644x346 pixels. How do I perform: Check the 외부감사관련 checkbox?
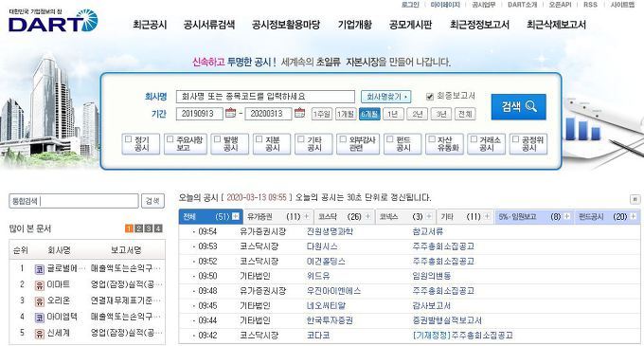pos(343,139)
